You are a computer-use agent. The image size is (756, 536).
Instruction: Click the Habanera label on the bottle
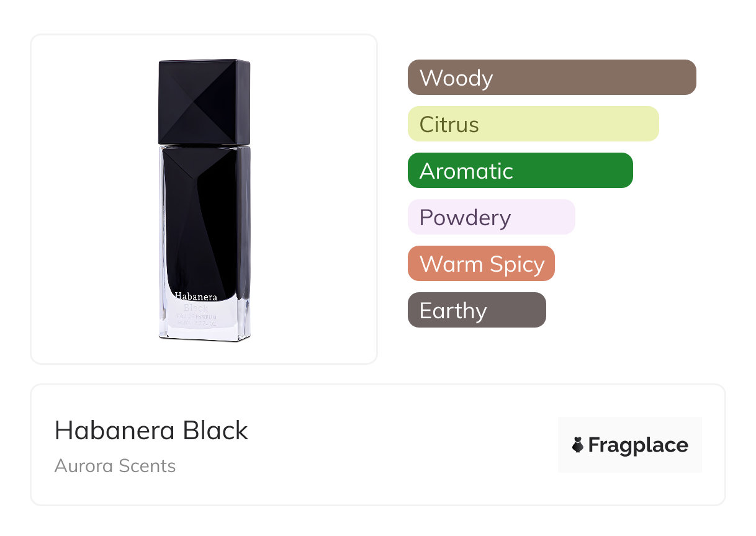tap(196, 297)
